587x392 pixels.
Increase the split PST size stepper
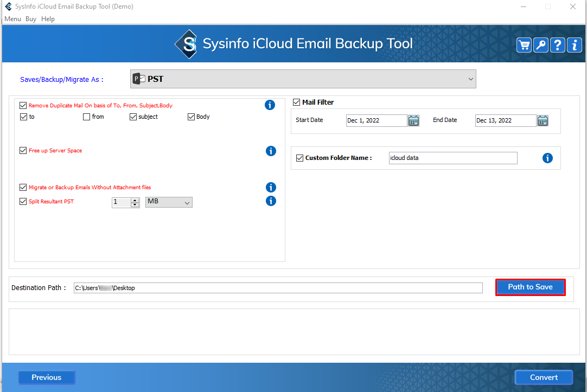coord(135,200)
